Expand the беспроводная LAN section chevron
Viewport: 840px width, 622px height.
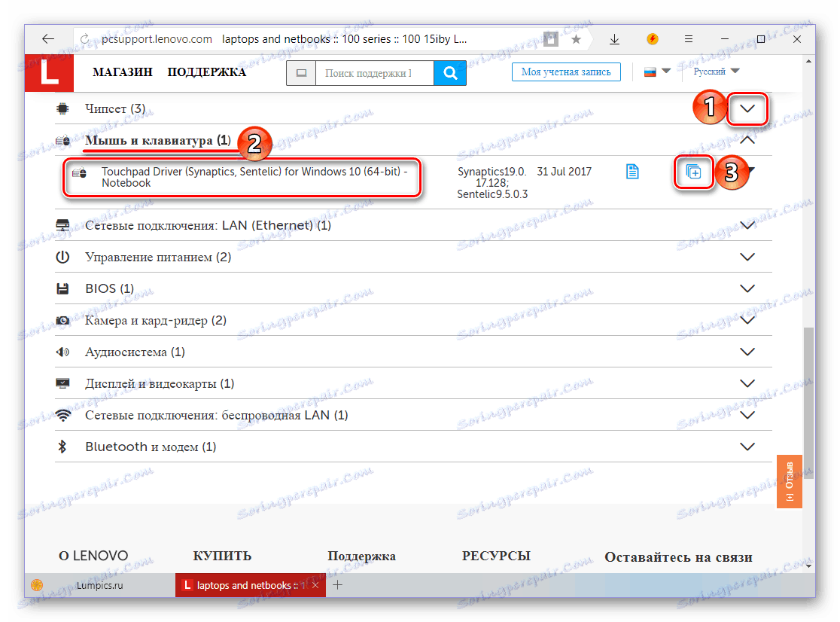pyautogui.click(x=747, y=415)
